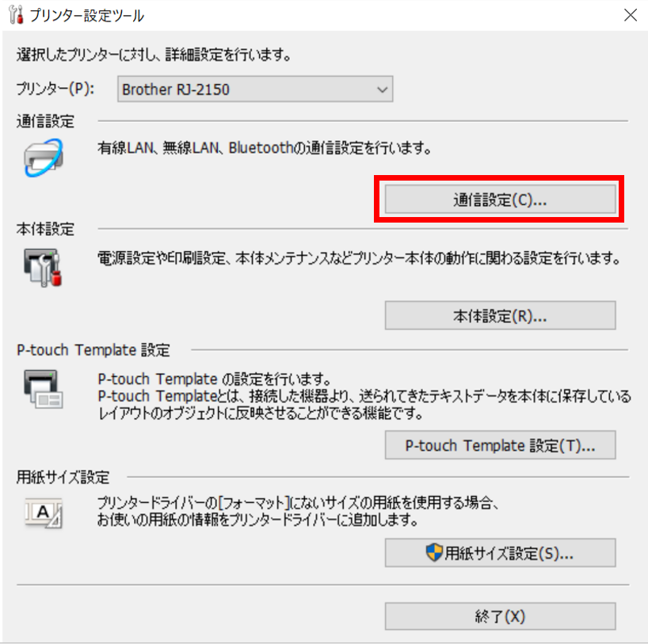Image resolution: width=648 pixels, height=644 pixels.
Task: Click the プリンター(P): label
Action: click(55, 89)
